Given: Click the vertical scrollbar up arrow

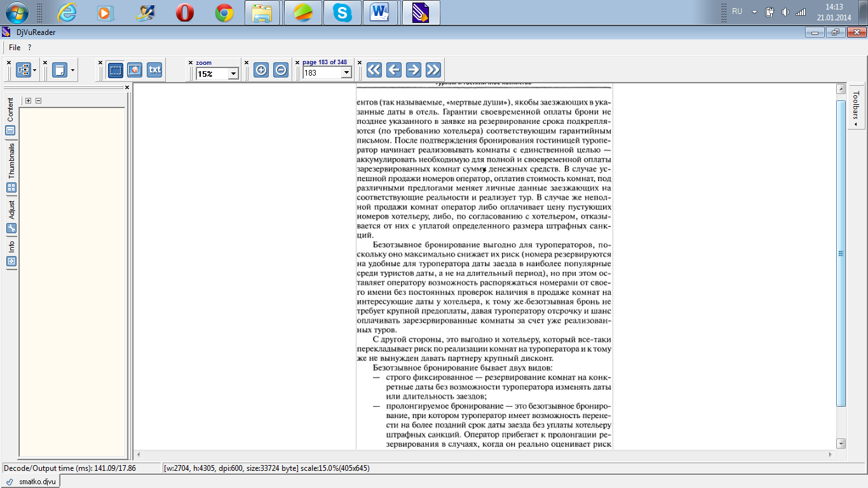Looking at the screenshot, I should [x=841, y=89].
